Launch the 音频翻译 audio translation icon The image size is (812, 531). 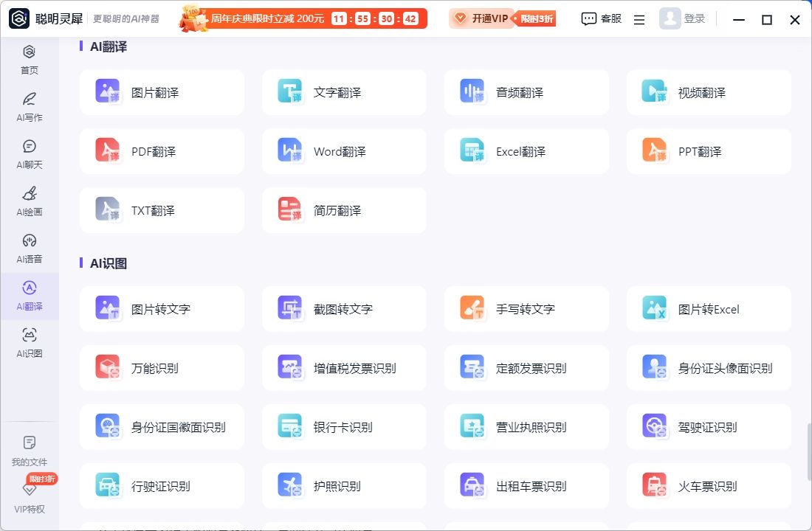click(x=472, y=91)
